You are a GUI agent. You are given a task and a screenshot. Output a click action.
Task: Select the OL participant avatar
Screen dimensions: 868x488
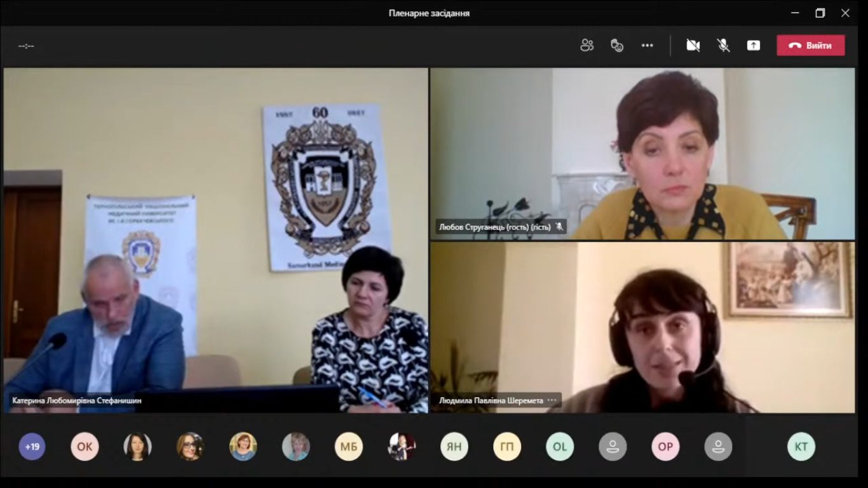coord(559,447)
